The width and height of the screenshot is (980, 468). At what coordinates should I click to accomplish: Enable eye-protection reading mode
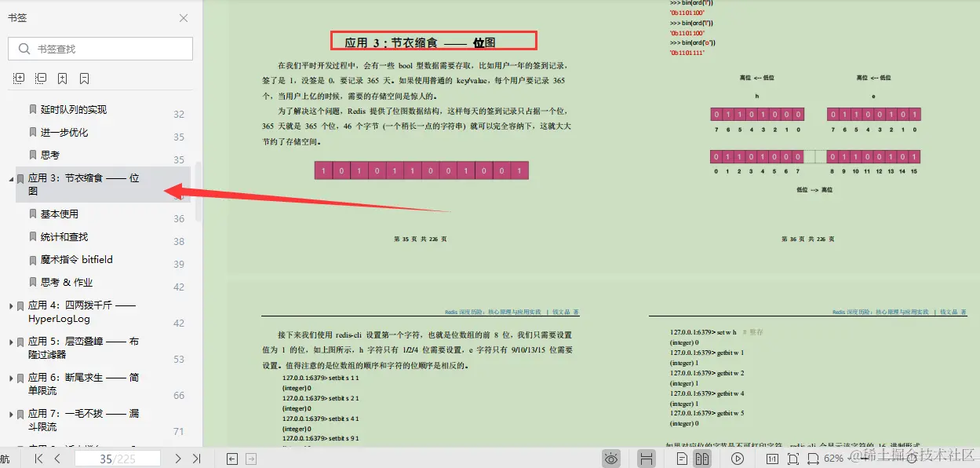click(x=611, y=458)
